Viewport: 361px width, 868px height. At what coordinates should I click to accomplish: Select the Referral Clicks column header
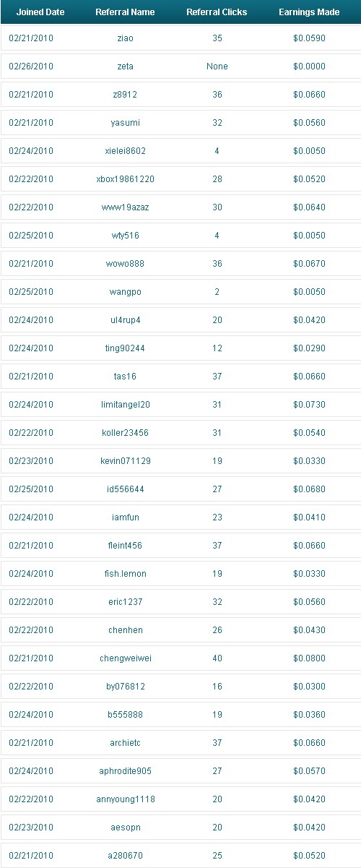click(217, 12)
